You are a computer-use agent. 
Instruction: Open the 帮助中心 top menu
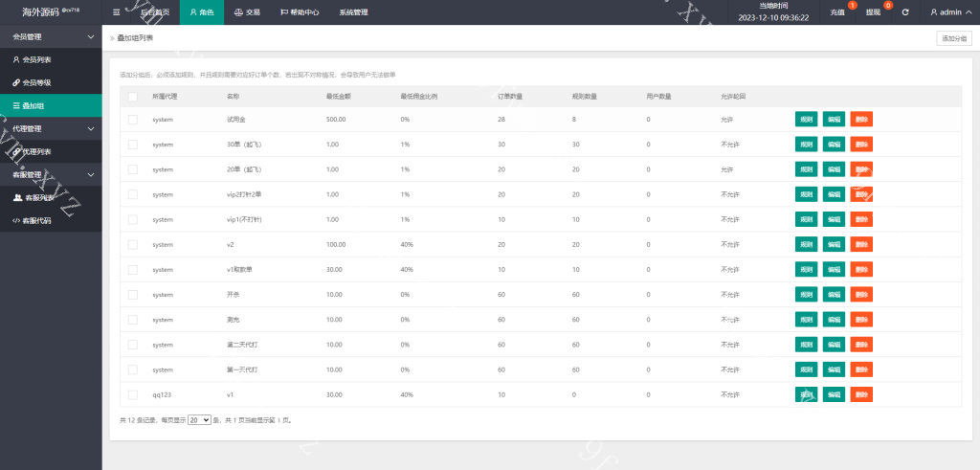(300, 12)
